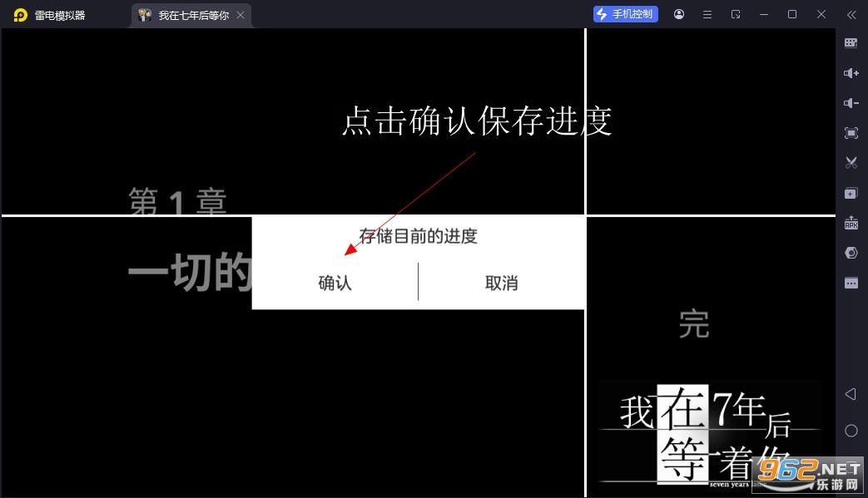Click the install APK icon
Screen dimensions: 868x498
[x=851, y=223]
